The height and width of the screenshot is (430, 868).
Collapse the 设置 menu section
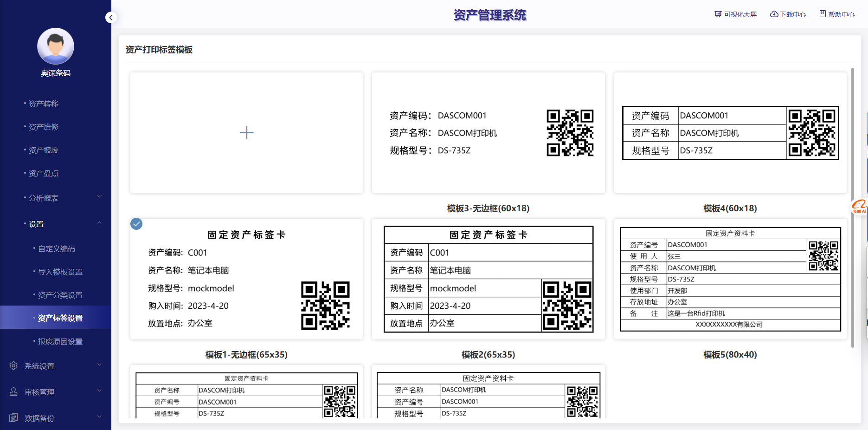coord(99,223)
